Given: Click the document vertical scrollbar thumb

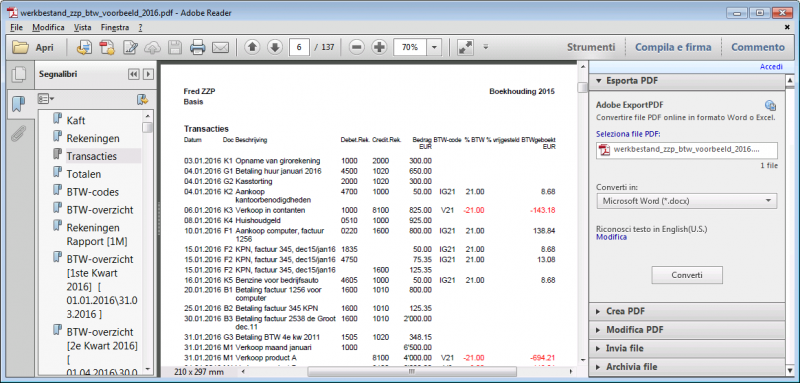Looking at the screenshot, I should point(582,88).
